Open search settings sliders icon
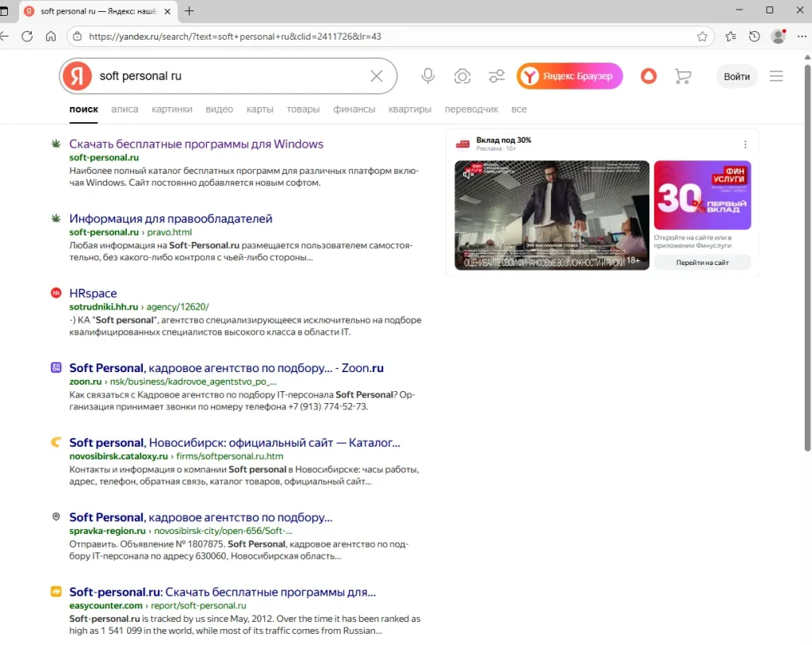The image size is (812, 645). (496, 76)
